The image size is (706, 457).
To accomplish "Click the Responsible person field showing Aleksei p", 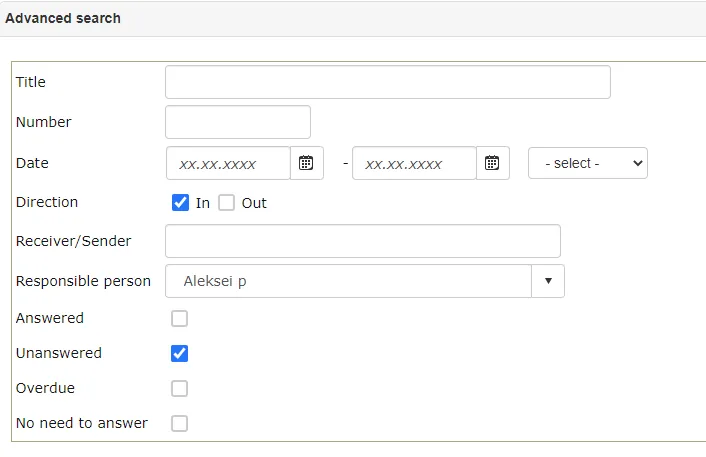I will pyautogui.click(x=348, y=281).
